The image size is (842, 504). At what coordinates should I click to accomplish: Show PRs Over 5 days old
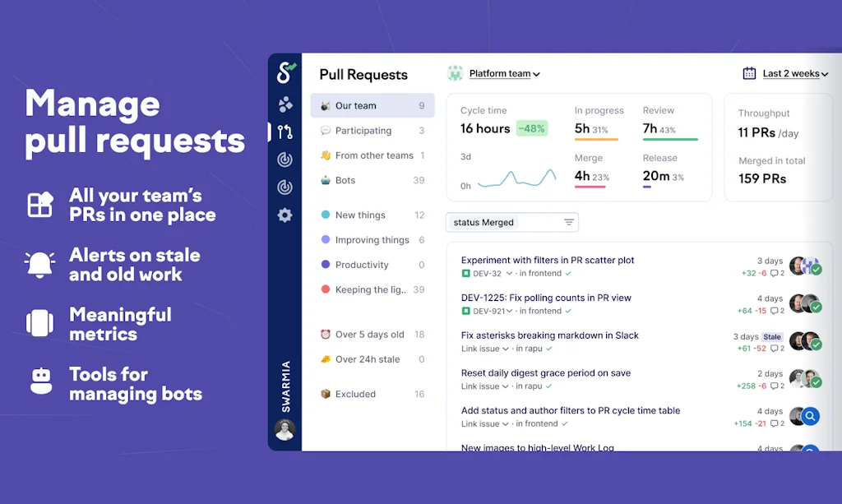click(372, 335)
